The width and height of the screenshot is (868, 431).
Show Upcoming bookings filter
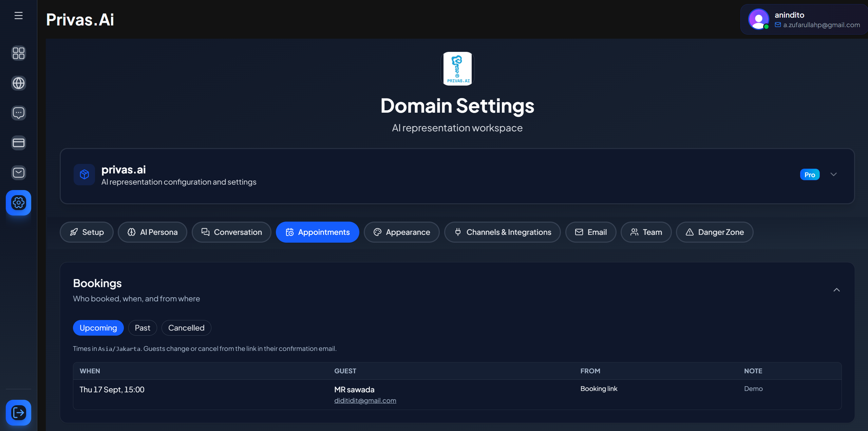98,328
